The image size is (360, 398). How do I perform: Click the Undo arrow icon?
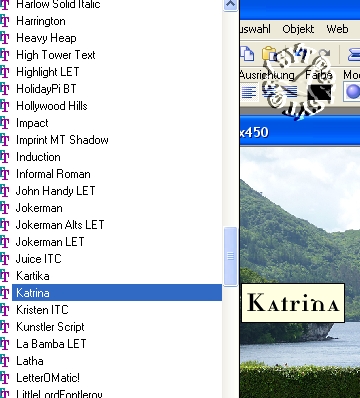(302, 54)
